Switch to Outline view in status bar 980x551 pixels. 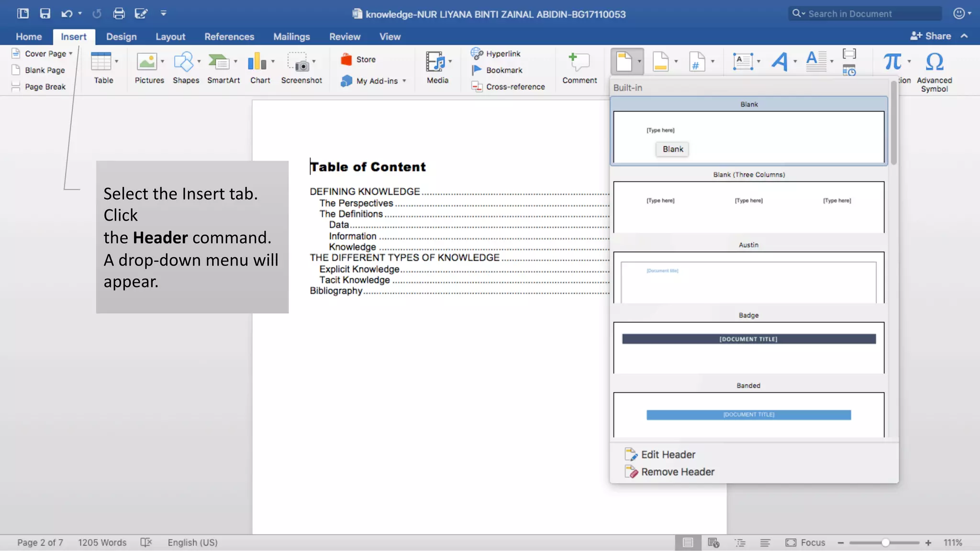tap(740, 542)
